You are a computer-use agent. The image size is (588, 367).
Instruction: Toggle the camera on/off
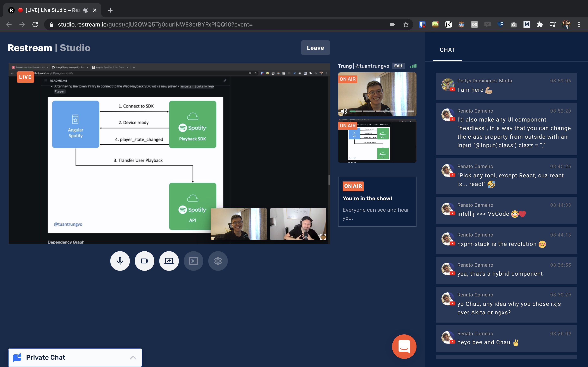[x=144, y=260]
